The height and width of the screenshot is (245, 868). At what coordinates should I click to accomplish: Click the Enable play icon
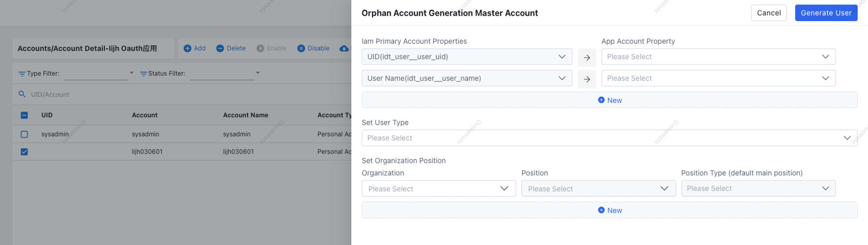click(260, 48)
